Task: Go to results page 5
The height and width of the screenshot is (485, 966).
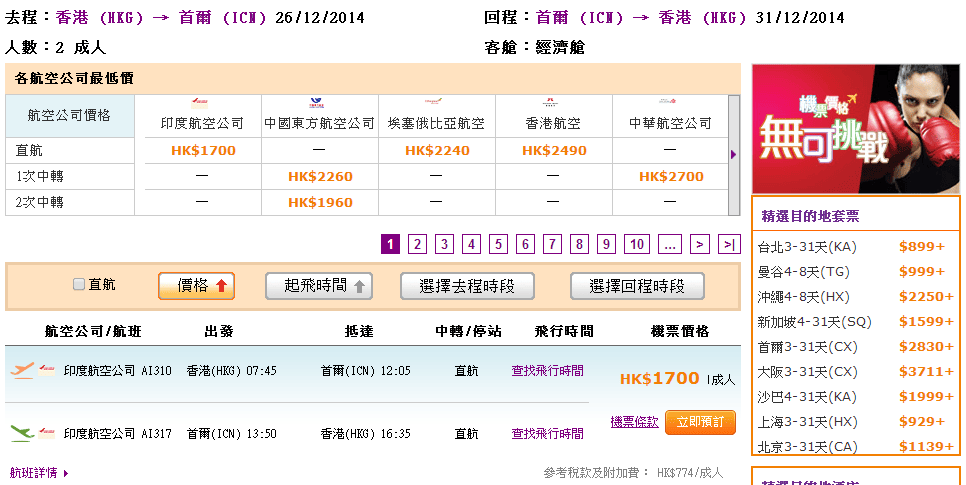Action: [x=498, y=244]
